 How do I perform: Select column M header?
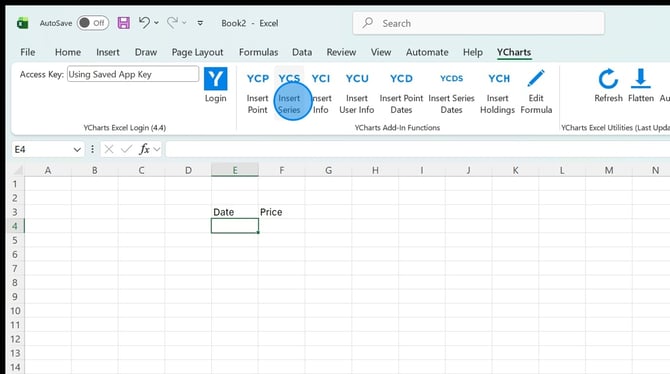point(609,170)
